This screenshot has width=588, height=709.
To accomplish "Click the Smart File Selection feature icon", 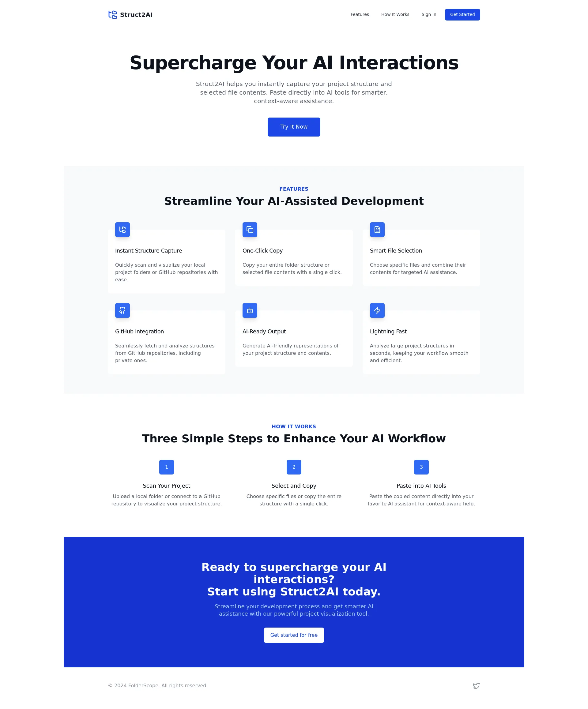I will point(377,229).
